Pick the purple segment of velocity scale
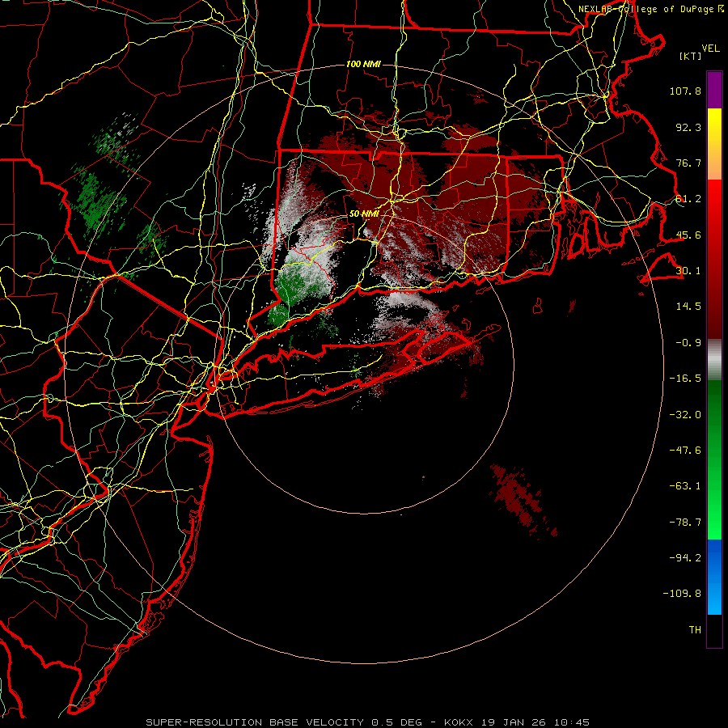This screenshot has height=728, width=728. coord(714,91)
